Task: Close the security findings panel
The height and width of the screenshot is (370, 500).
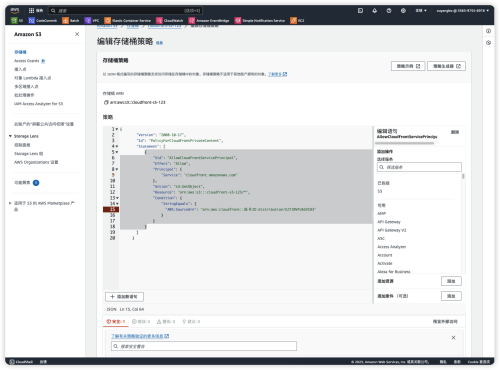Action: pos(453,338)
